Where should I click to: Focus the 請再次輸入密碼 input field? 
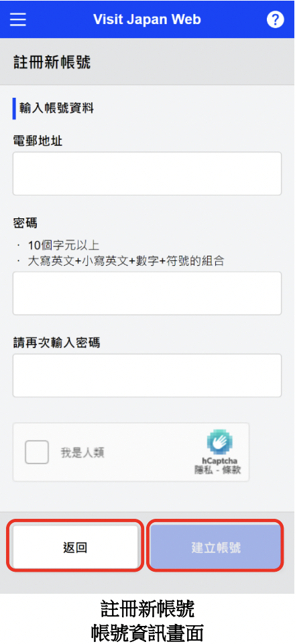point(147,376)
